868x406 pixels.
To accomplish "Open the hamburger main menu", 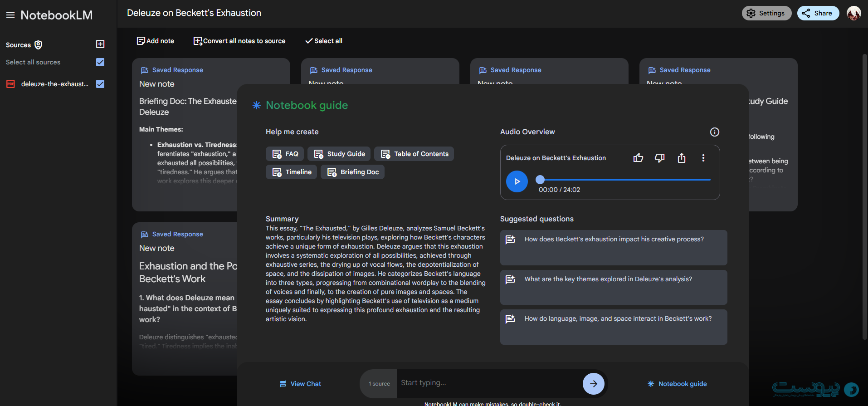I will [x=10, y=15].
